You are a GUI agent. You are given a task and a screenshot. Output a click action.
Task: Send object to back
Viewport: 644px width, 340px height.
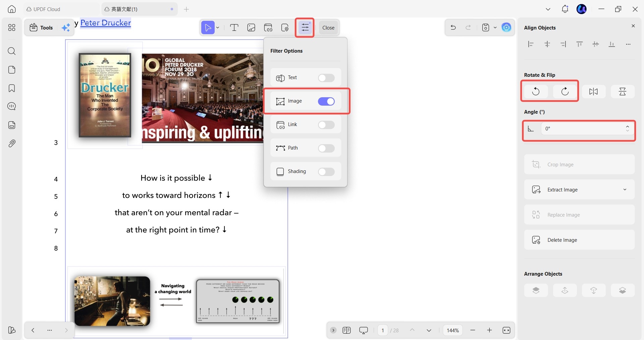coord(623,290)
